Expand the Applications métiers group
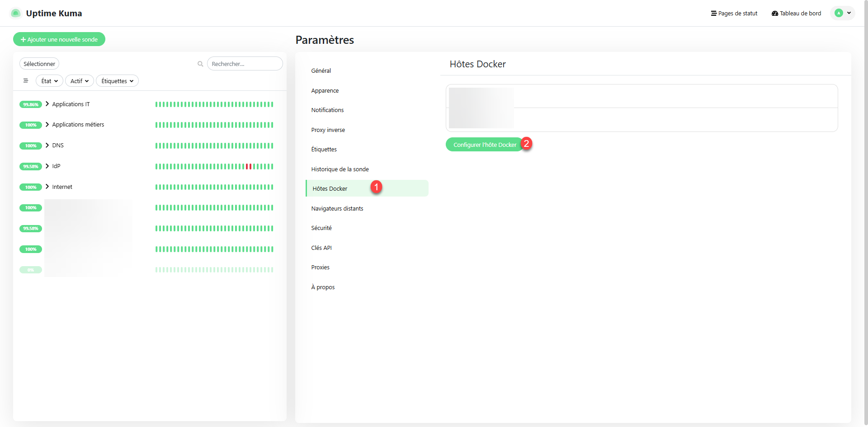The width and height of the screenshot is (868, 427). coord(47,125)
